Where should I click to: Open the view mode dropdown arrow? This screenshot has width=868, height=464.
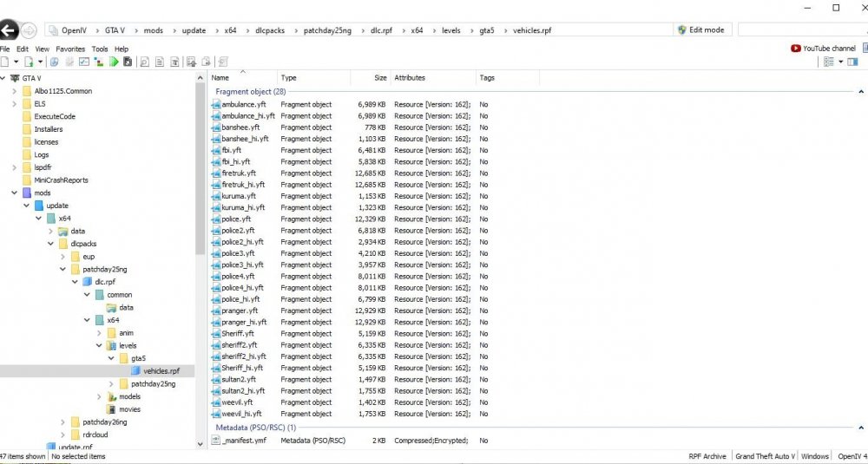point(840,62)
